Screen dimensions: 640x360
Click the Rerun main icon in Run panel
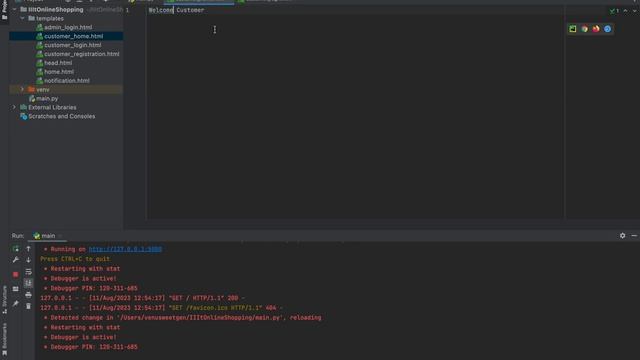pos(16,249)
